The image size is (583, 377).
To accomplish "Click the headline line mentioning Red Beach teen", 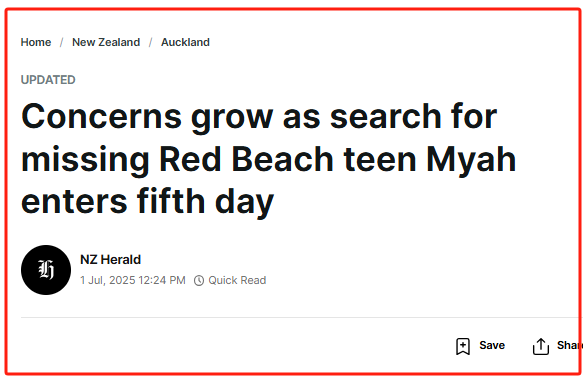I will (268, 160).
